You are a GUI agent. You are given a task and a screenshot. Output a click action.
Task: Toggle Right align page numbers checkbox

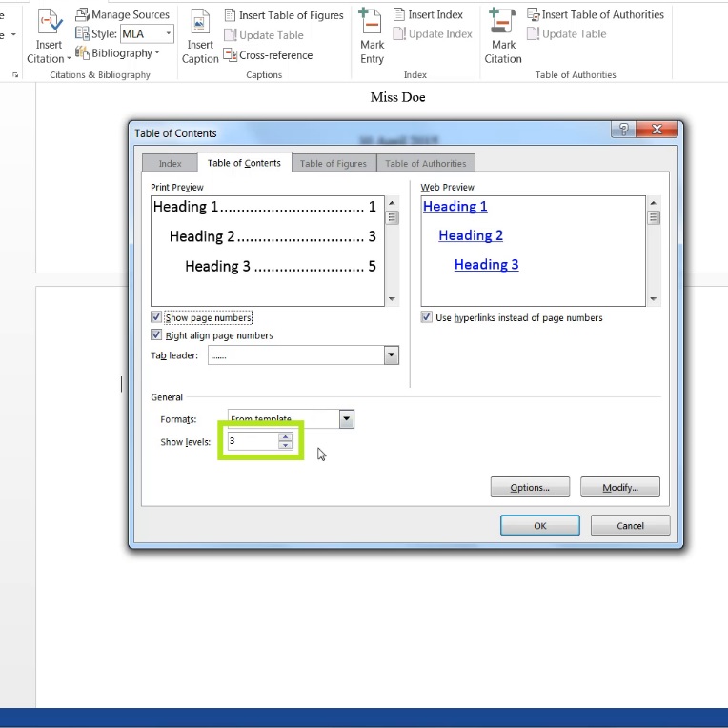[156, 334]
